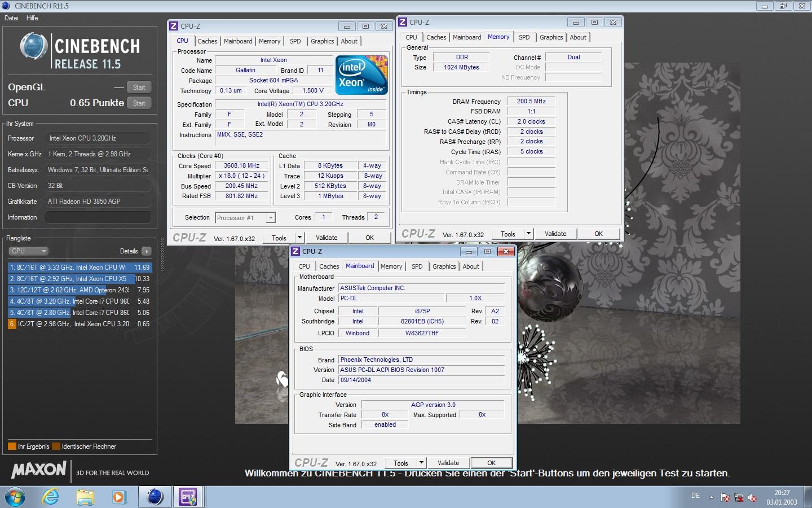This screenshot has width=812, height=508.
Task: Click the PC-DL model value
Action: [x=391, y=299]
